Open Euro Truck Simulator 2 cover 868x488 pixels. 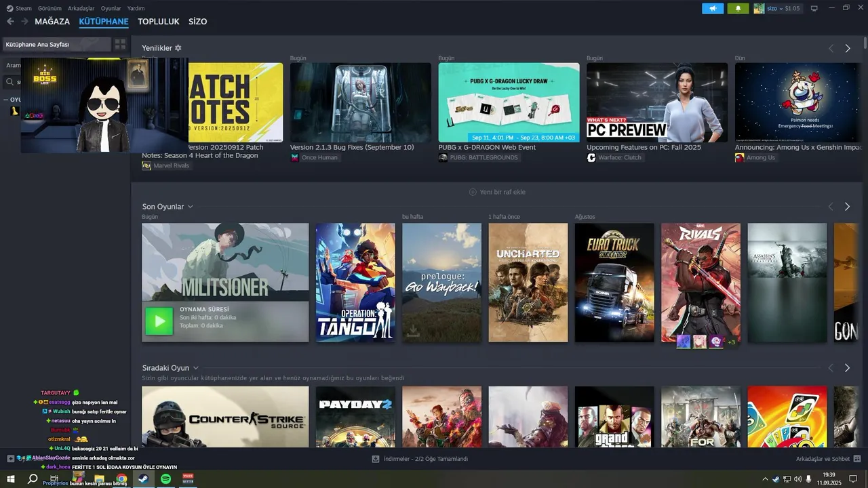click(614, 283)
